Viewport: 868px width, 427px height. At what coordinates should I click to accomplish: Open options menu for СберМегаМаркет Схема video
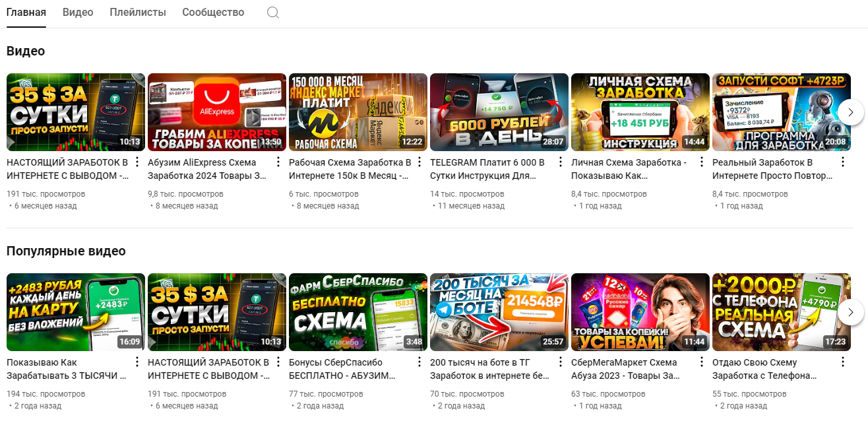pos(702,362)
